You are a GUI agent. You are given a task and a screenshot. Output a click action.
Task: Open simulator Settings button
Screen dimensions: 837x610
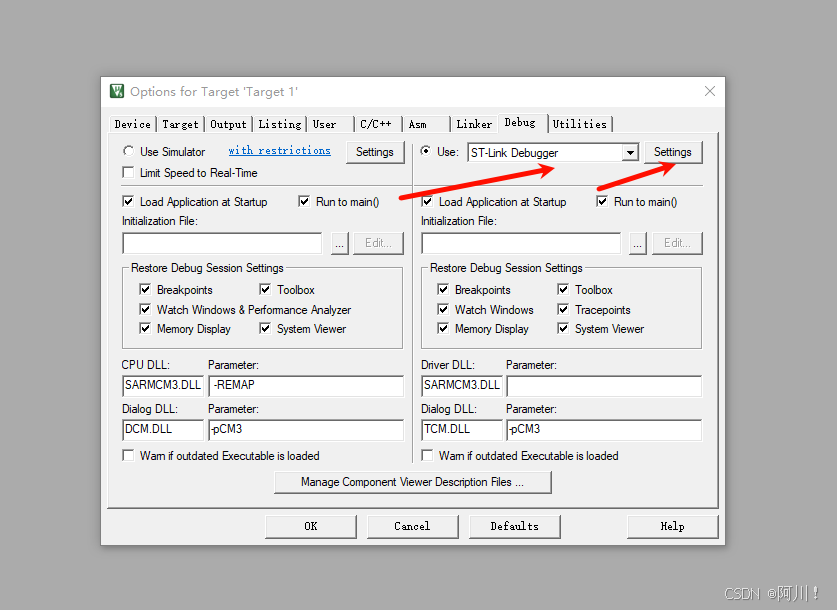(375, 152)
